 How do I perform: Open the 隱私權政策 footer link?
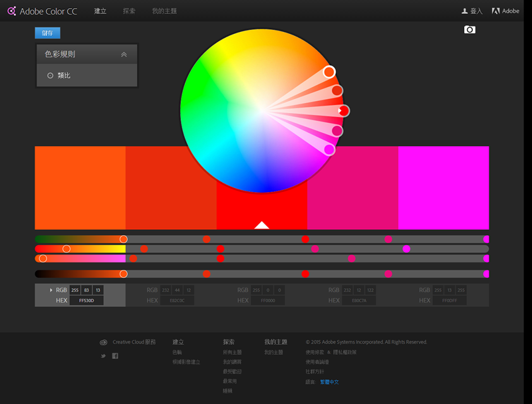(x=344, y=352)
